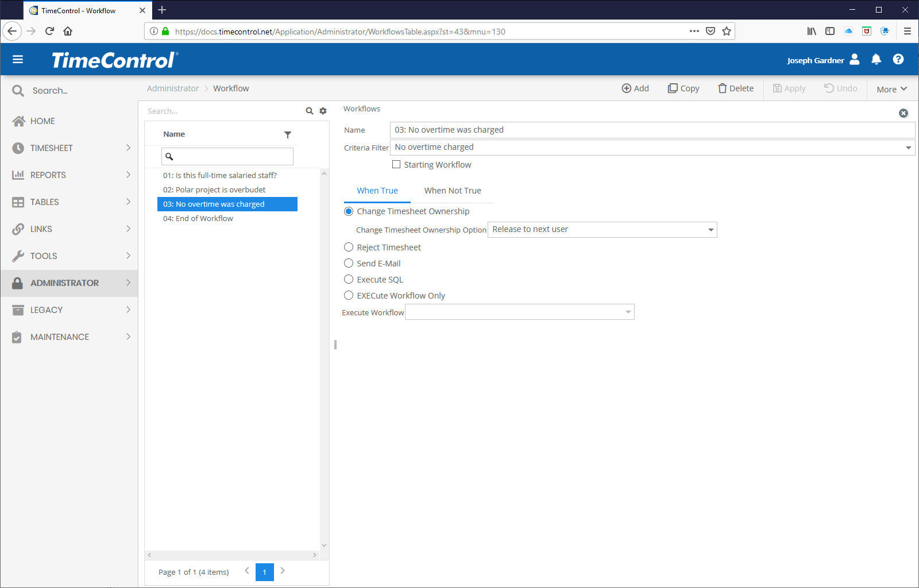Select page 1 in the pager
This screenshot has height=588, width=919.
264,572
